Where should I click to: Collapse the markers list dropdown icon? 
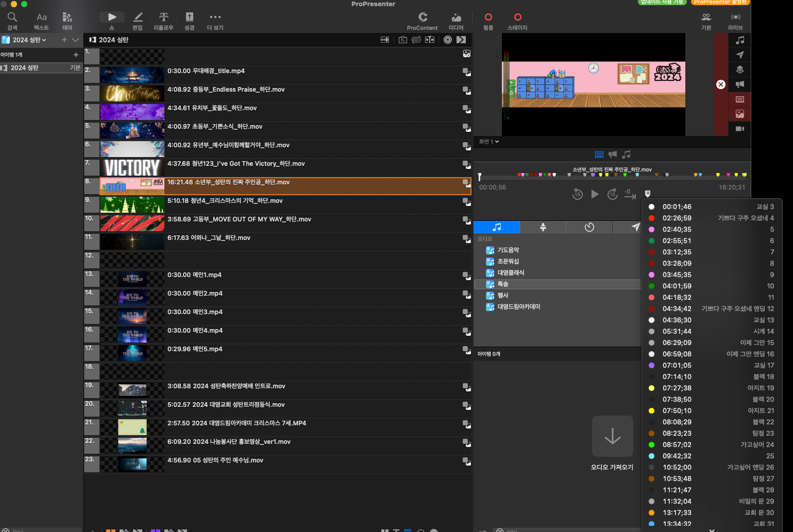tap(648, 194)
